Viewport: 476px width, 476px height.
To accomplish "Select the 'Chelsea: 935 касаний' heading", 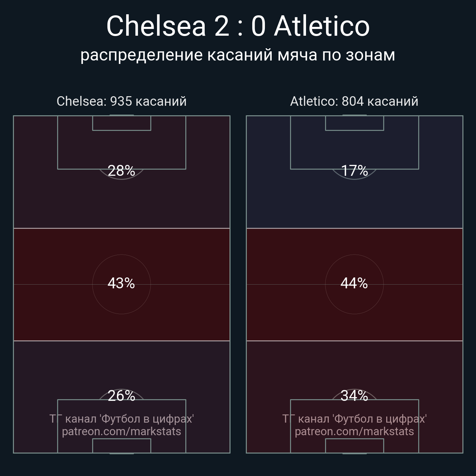I will [122, 101].
